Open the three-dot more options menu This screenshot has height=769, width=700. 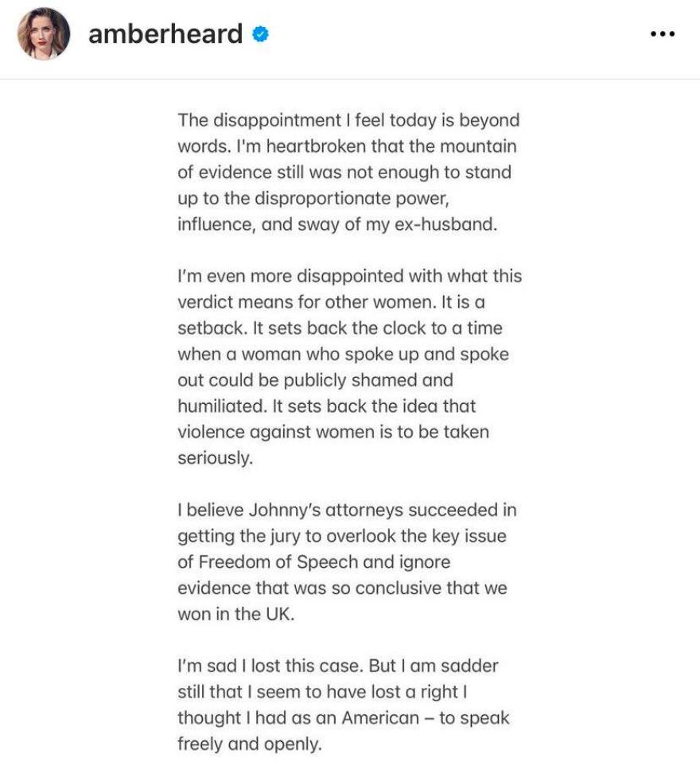click(x=662, y=35)
